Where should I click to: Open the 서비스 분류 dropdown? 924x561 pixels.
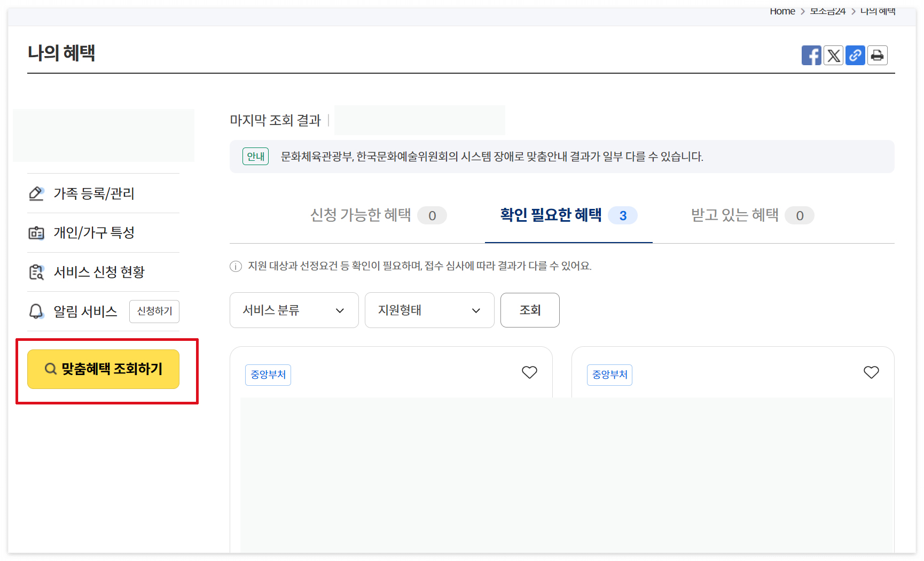click(x=294, y=310)
